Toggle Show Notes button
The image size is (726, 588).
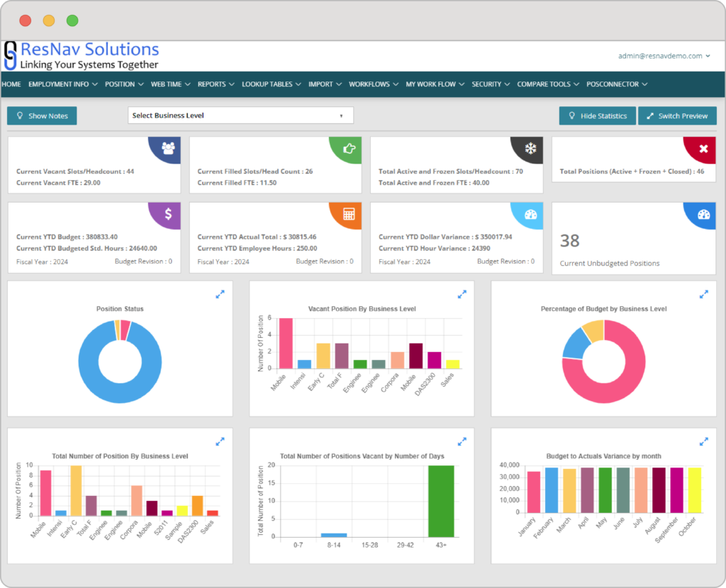[x=42, y=115]
